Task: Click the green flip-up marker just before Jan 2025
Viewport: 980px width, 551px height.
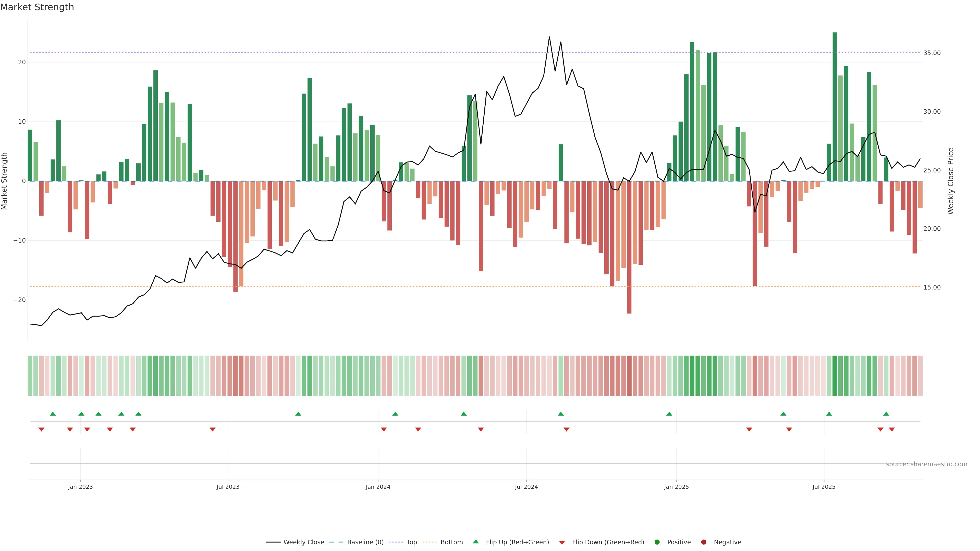Action: (669, 414)
